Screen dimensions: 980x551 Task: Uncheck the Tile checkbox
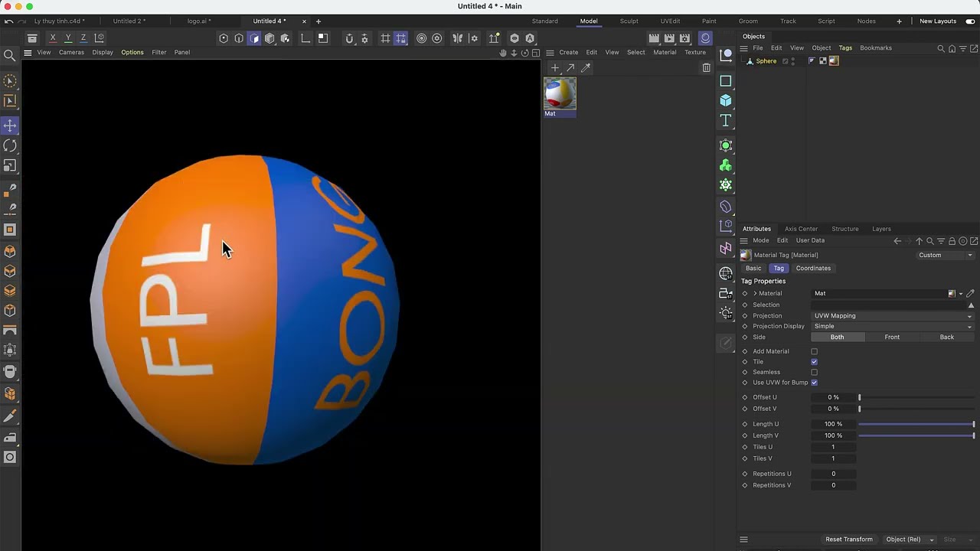click(x=814, y=362)
